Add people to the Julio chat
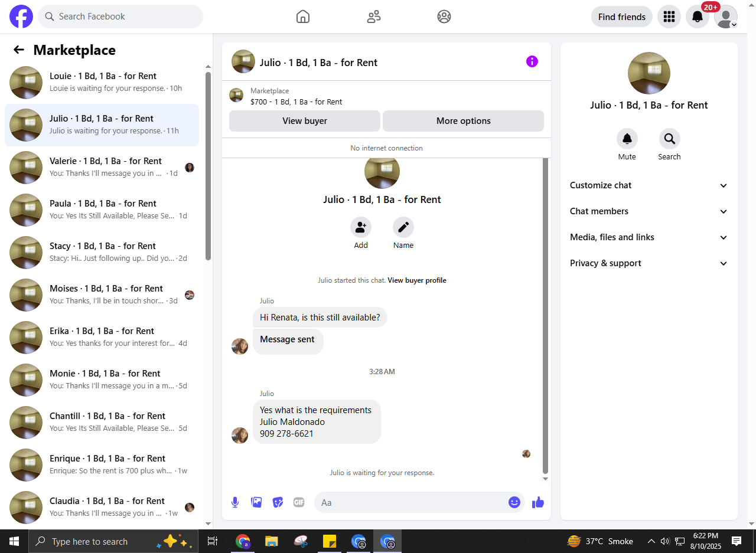 (x=361, y=227)
